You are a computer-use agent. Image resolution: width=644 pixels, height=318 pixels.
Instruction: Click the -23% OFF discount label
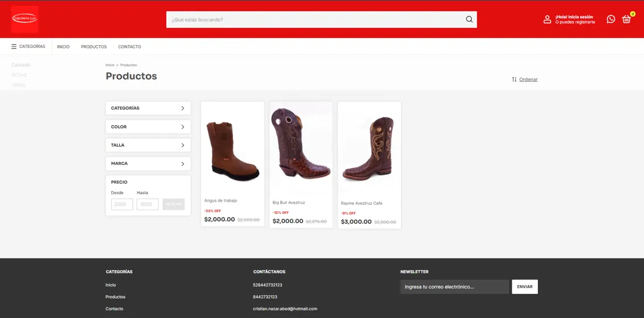pyautogui.click(x=213, y=211)
